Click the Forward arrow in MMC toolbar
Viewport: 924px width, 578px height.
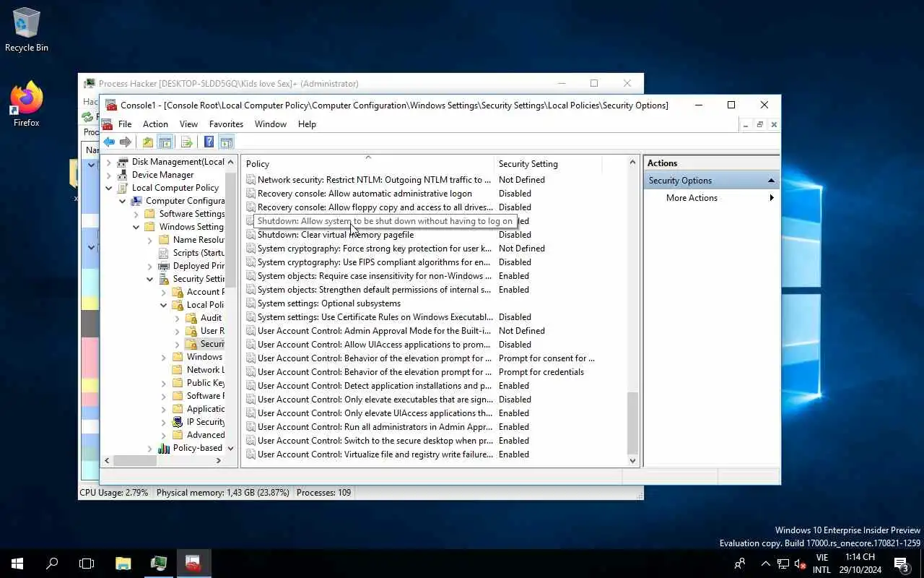pos(126,142)
